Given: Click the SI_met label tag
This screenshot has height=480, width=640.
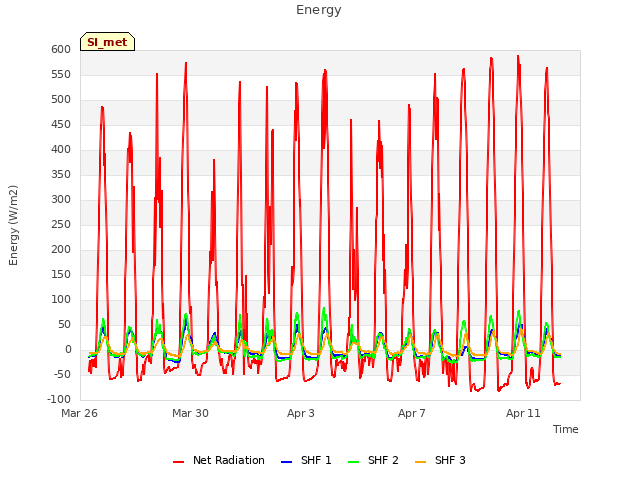Looking at the screenshot, I should tap(107, 42).
